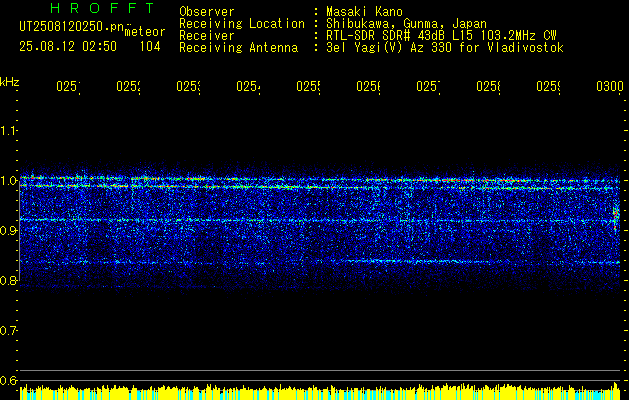Click the 0.9 kHz axis label

coord(8,230)
